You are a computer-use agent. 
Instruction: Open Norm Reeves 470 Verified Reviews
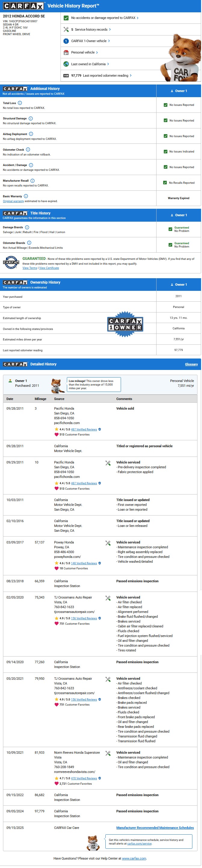point(84,778)
